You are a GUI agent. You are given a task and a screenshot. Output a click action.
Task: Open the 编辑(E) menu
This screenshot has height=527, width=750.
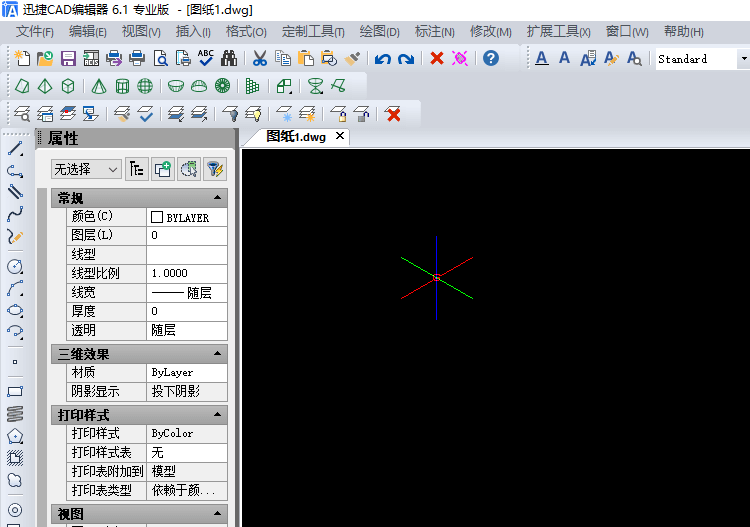coord(88,32)
